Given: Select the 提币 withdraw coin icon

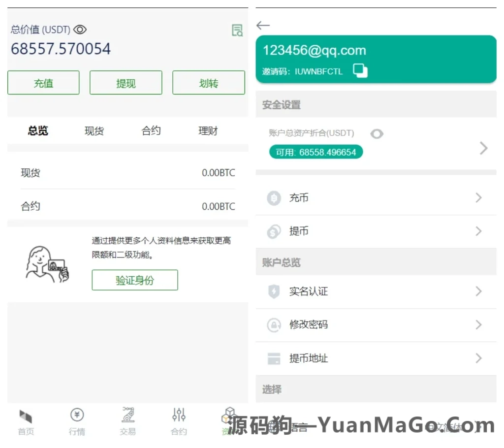Looking at the screenshot, I should pos(274,231).
